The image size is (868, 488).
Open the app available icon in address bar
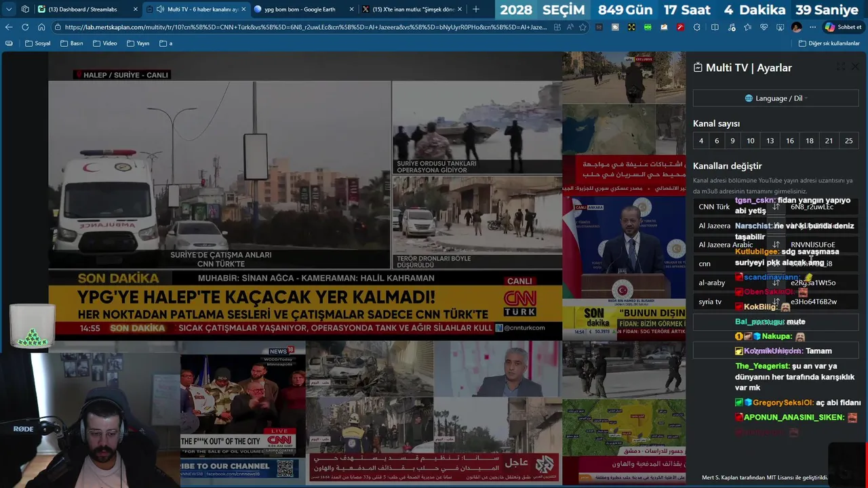pos(557,27)
